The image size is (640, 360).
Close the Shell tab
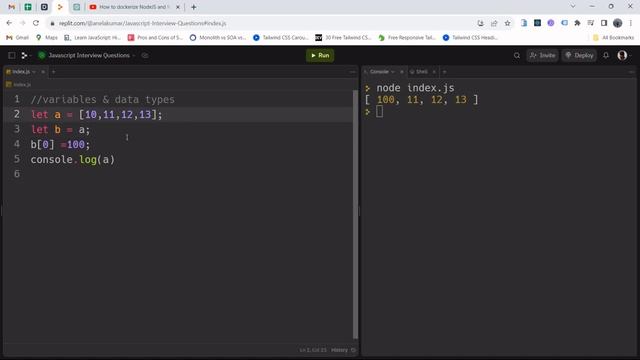click(434, 72)
